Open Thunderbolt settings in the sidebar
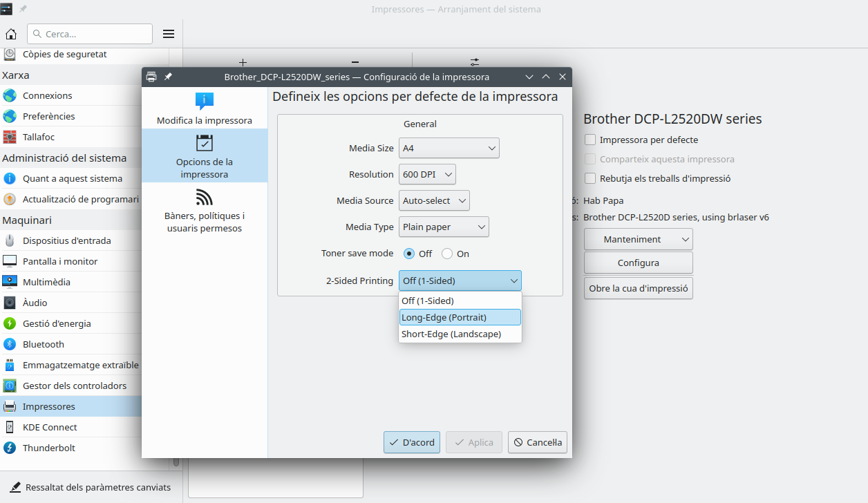 pos(48,448)
